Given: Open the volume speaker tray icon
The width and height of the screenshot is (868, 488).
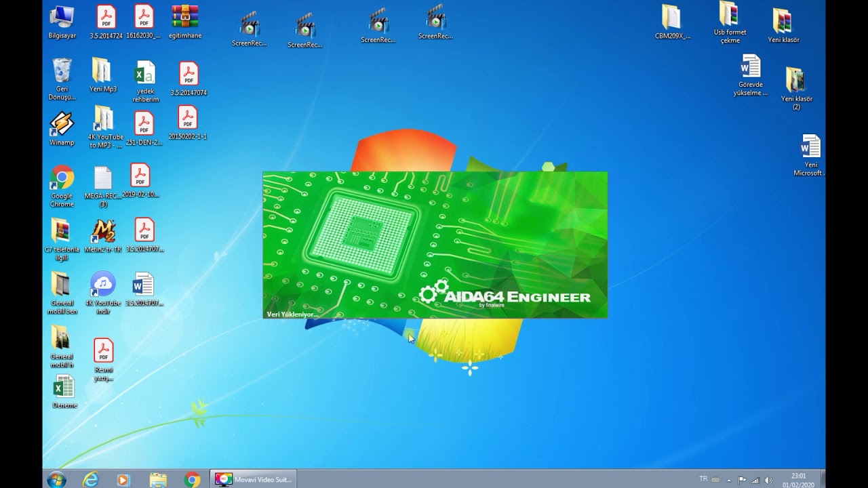Looking at the screenshot, I should coord(768,480).
